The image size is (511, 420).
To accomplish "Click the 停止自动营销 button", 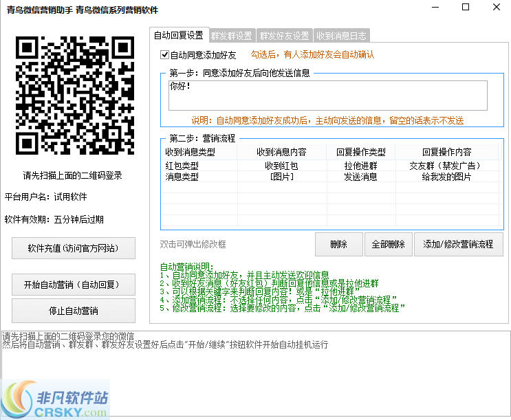I will [x=74, y=311].
